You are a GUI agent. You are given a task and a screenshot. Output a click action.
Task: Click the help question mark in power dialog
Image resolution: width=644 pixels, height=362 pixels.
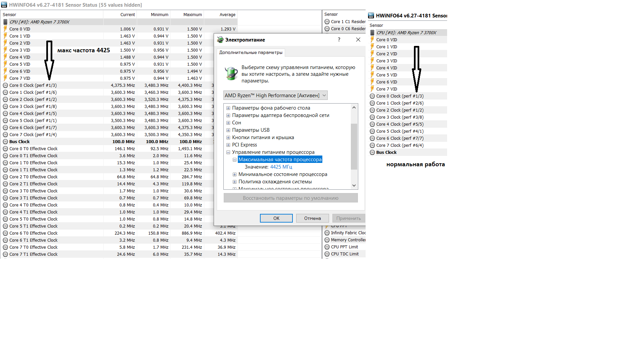(x=339, y=40)
